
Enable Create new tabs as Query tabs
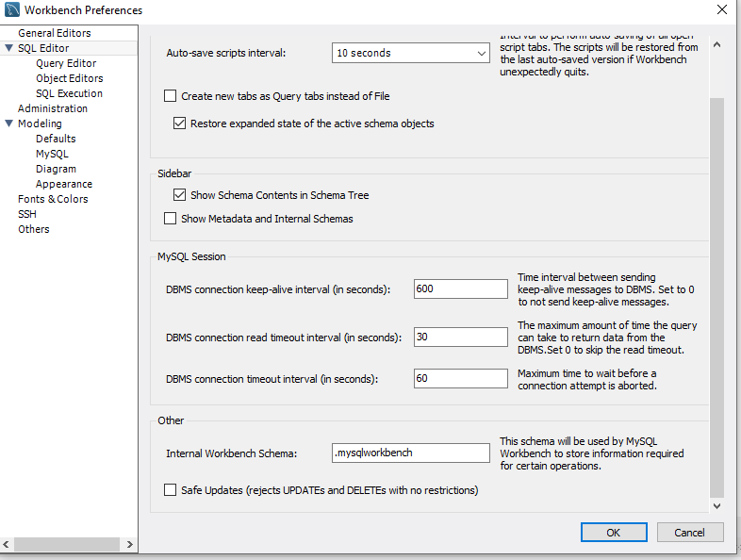click(x=170, y=96)
